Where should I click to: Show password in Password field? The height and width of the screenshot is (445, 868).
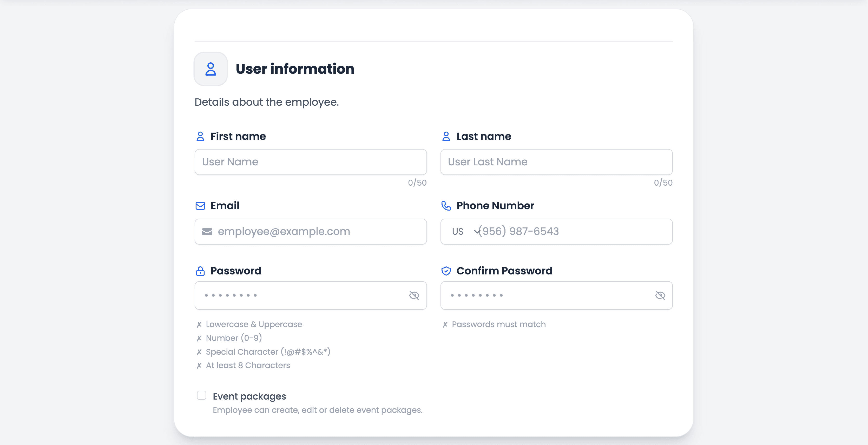(414, 295)
